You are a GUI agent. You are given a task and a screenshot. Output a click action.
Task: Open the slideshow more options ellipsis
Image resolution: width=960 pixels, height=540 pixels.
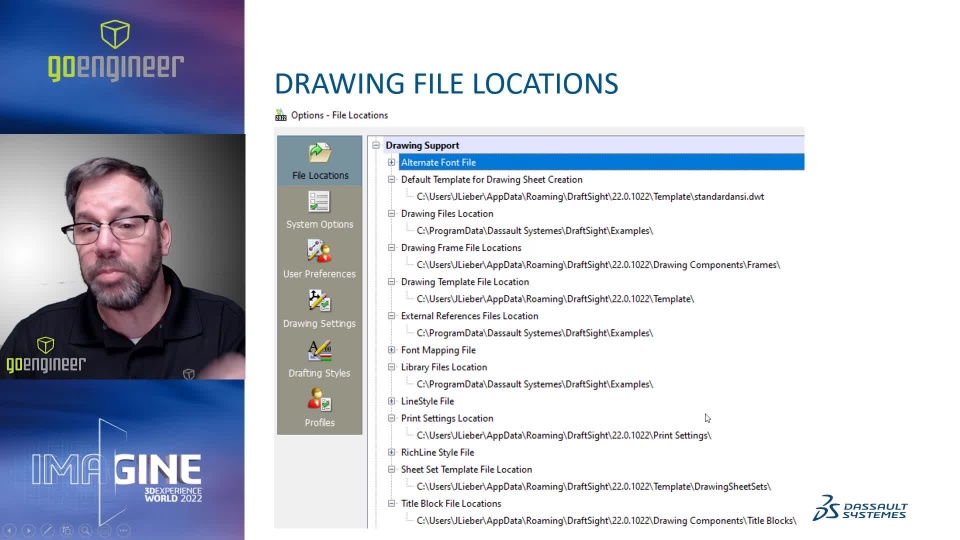point(124,530)
